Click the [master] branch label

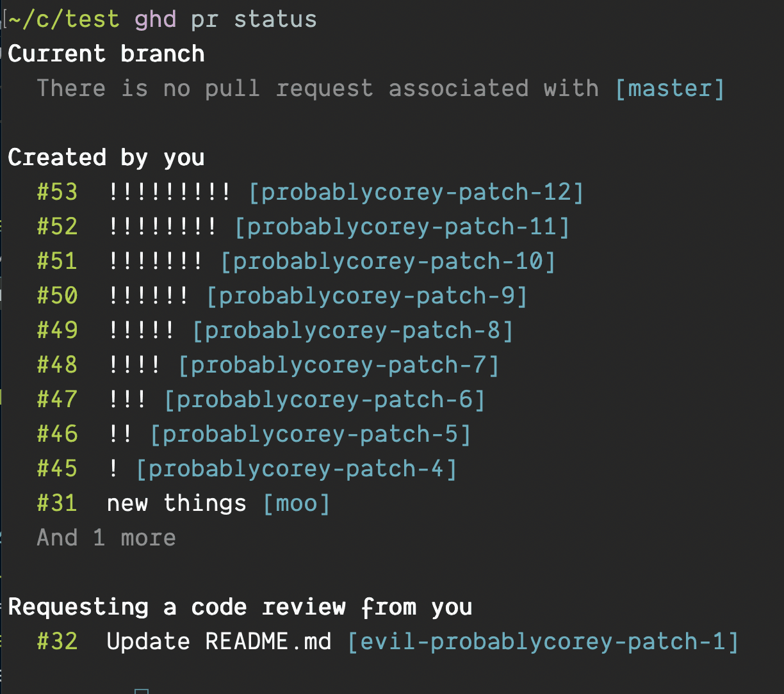pyautogui.click(x=669, y=88)
